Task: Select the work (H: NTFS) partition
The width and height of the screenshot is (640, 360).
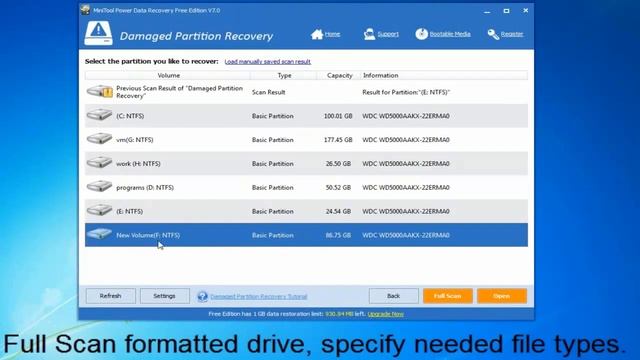Action: coord(306,164)
